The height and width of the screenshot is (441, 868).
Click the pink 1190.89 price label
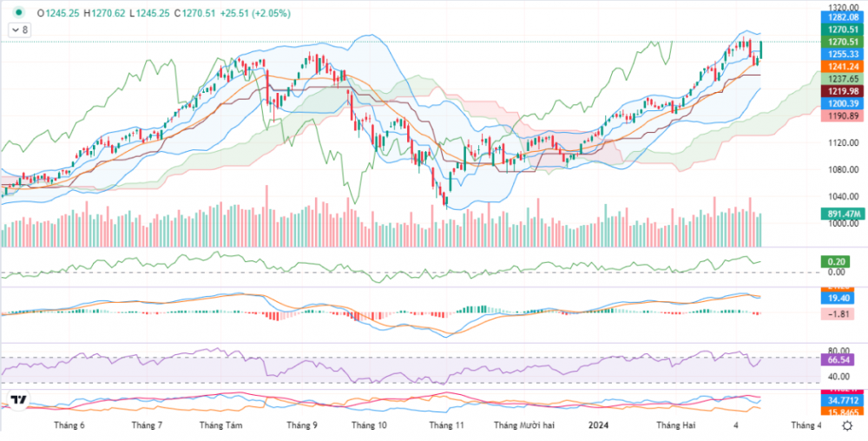click(x=842, y=115)
